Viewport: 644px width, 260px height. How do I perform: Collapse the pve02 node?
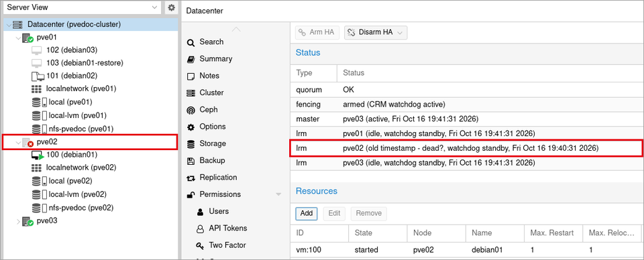click(x=17, y=142)
